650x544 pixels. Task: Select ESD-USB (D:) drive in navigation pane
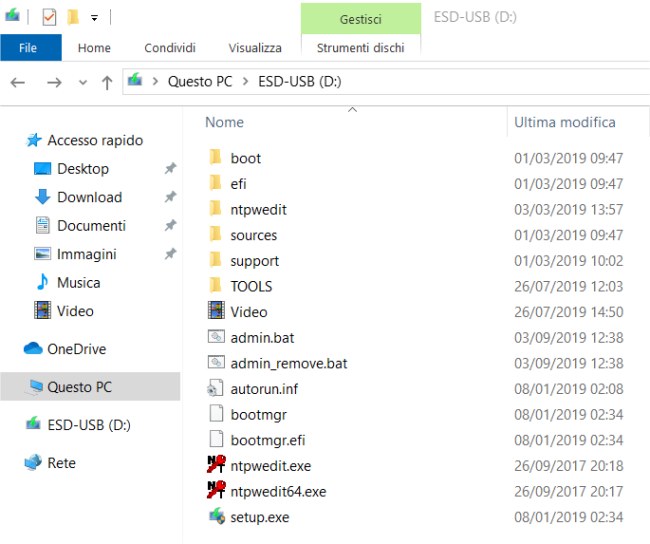tap(88, 425)
